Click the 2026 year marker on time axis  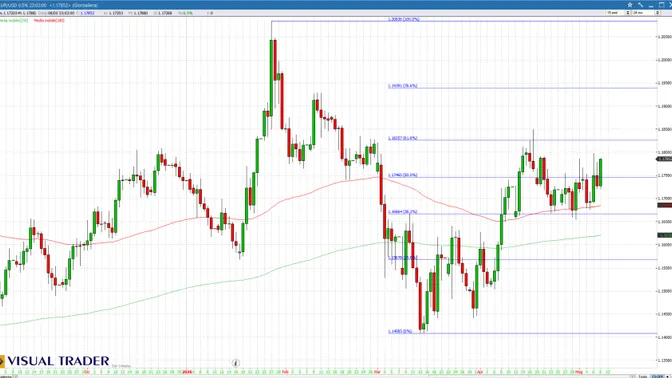coord(187,372)
